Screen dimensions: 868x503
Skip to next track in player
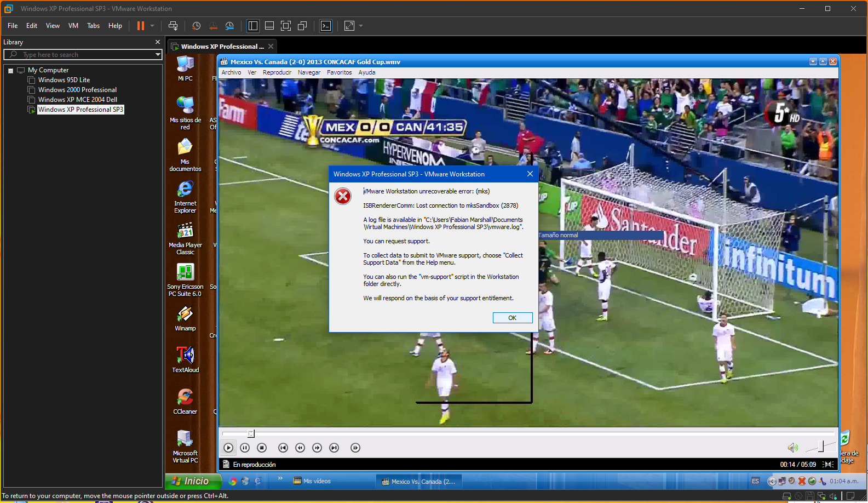pyautogui.click(x=334, y=448)
